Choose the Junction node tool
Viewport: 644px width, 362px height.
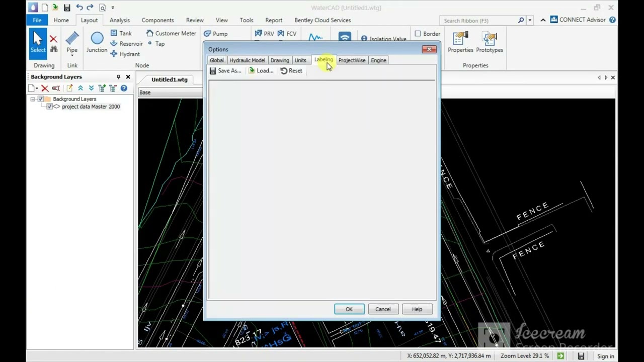pos(97,42)
